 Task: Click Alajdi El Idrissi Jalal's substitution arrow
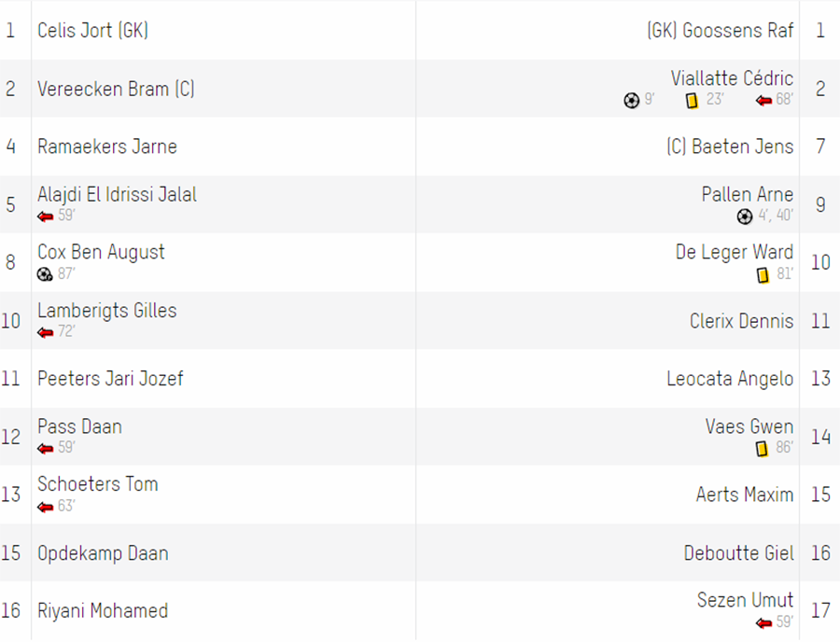(x=46, y=216)
